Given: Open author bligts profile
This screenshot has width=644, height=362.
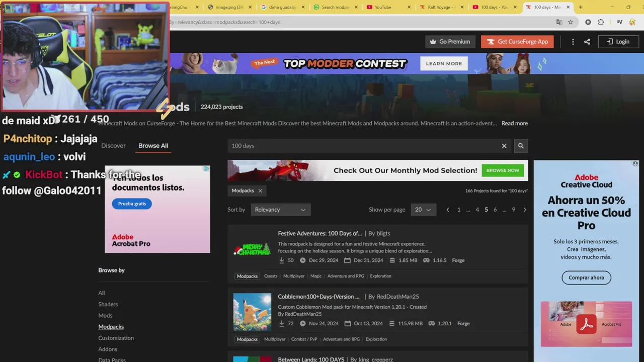Looking at the screenshot, I should 383,233.
